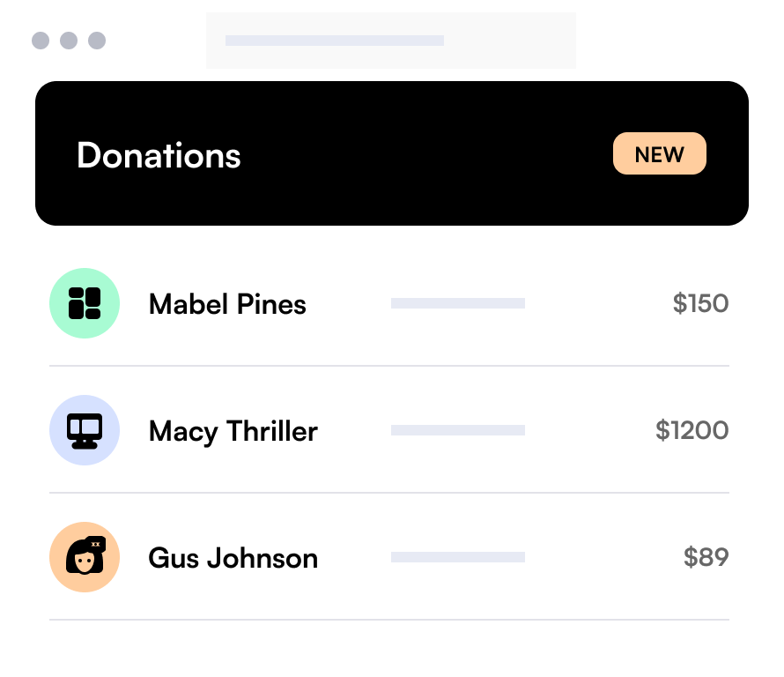Open the Mabel Pines donor name
This screenshot has width=784, height=677.
(x=227, y=304)
